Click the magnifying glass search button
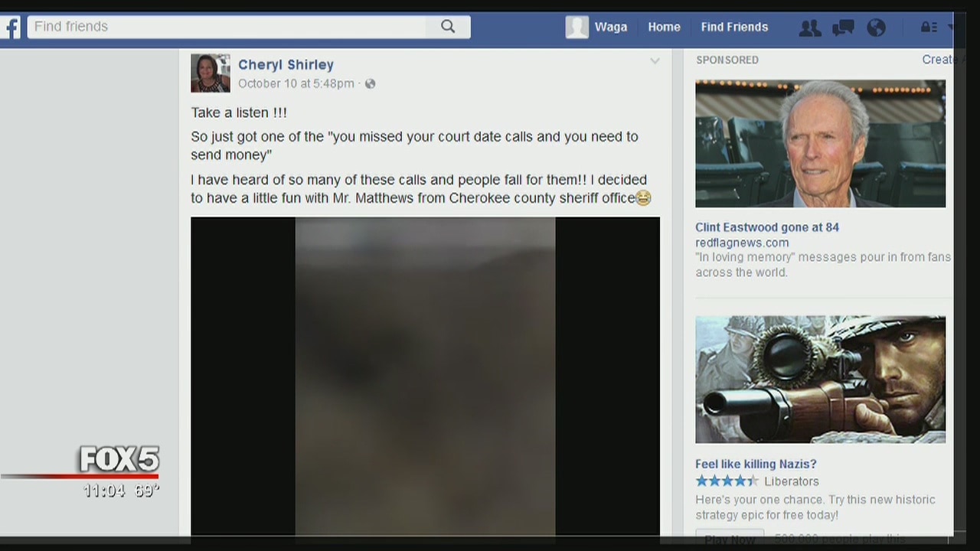The width and height of the screenshot is (980, 551). tap(448, 27)
